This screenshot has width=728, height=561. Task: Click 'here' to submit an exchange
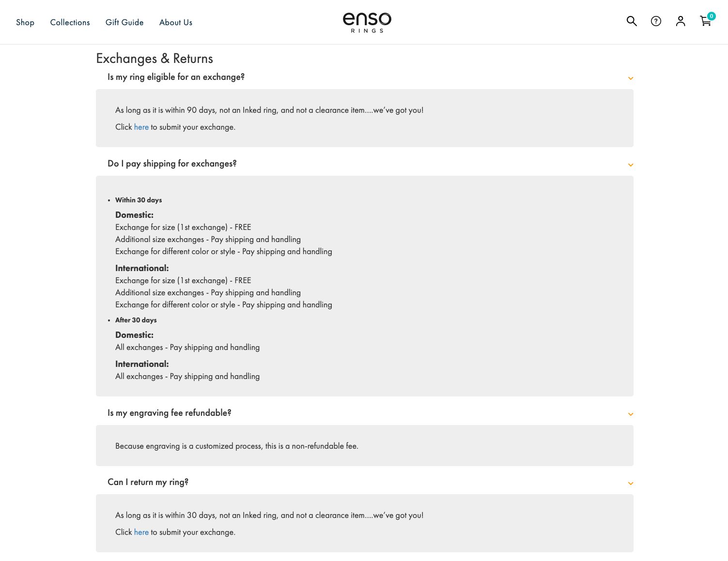coord(141,127)
